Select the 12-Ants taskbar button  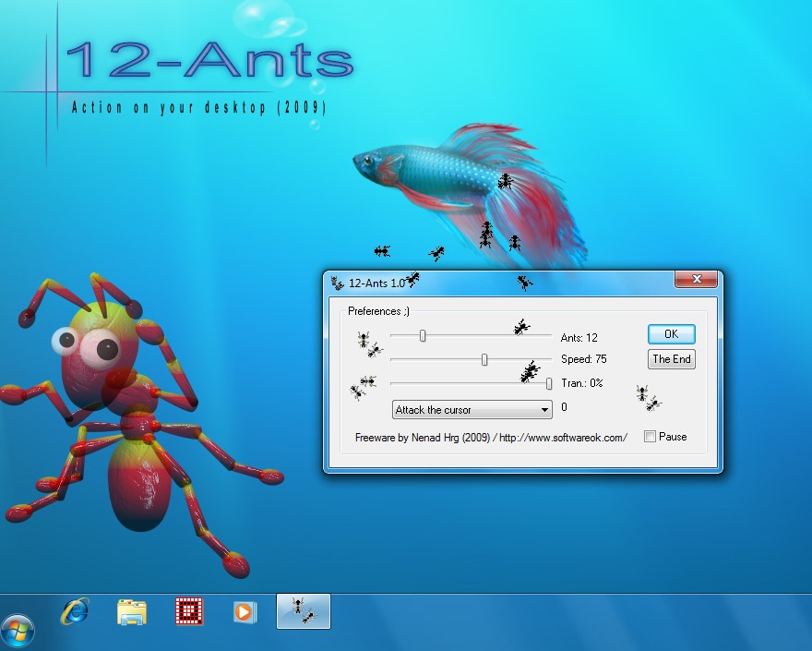tap(303, 611)
